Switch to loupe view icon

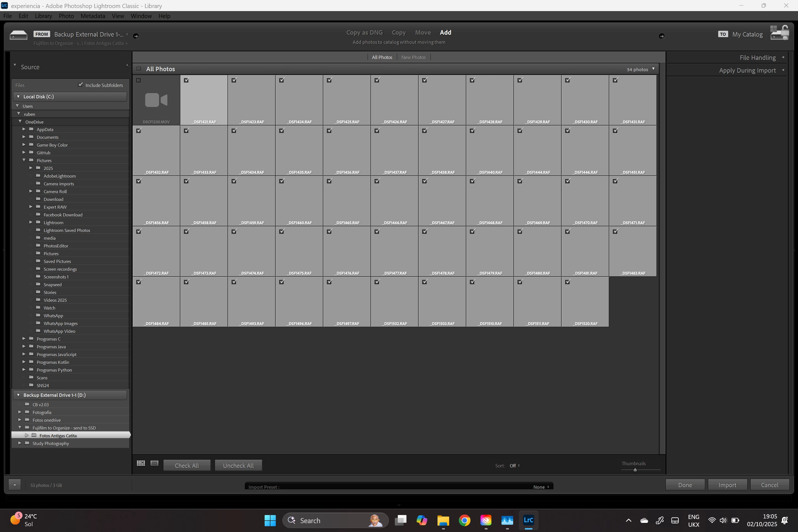[x=154, y=463]
